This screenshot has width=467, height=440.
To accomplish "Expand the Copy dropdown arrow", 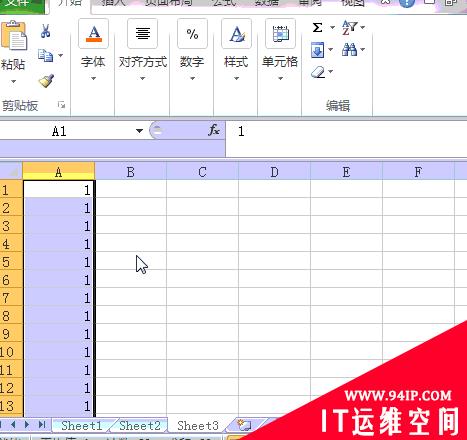I will click(61, 55).
